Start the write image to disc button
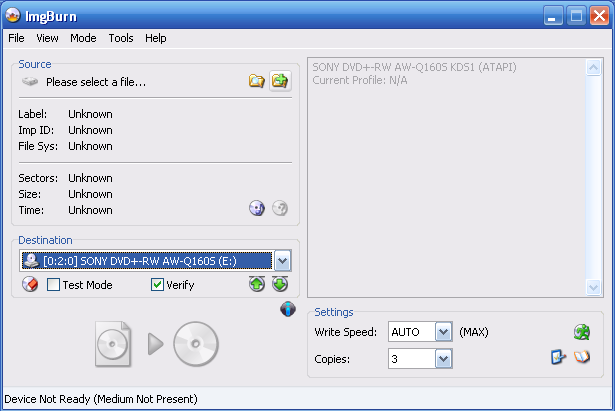The width and height of the screenshot is (615, 411). pyautogui.click(x=156, y=344)
